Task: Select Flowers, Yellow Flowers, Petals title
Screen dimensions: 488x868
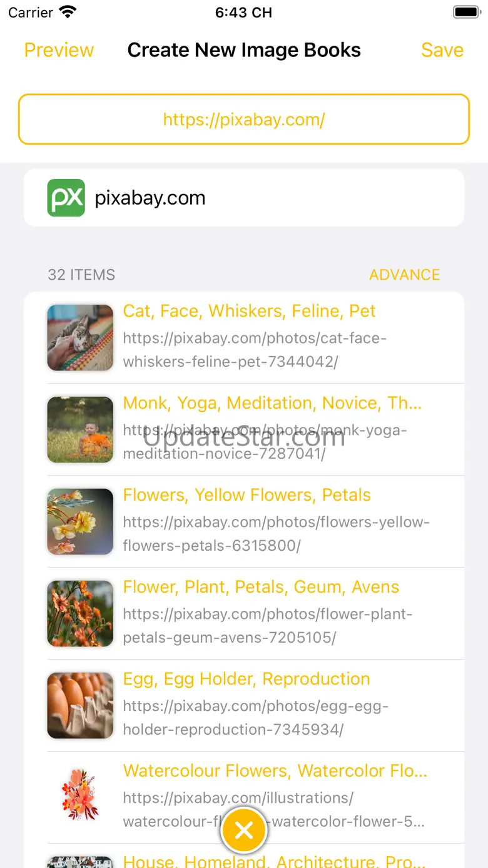Action: [247, 495]
